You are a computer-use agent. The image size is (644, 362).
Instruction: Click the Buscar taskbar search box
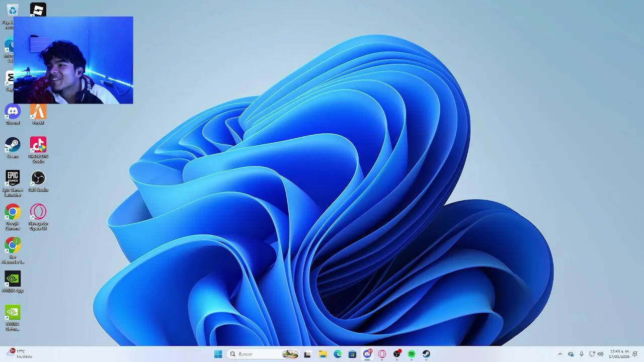coord(264,354)
